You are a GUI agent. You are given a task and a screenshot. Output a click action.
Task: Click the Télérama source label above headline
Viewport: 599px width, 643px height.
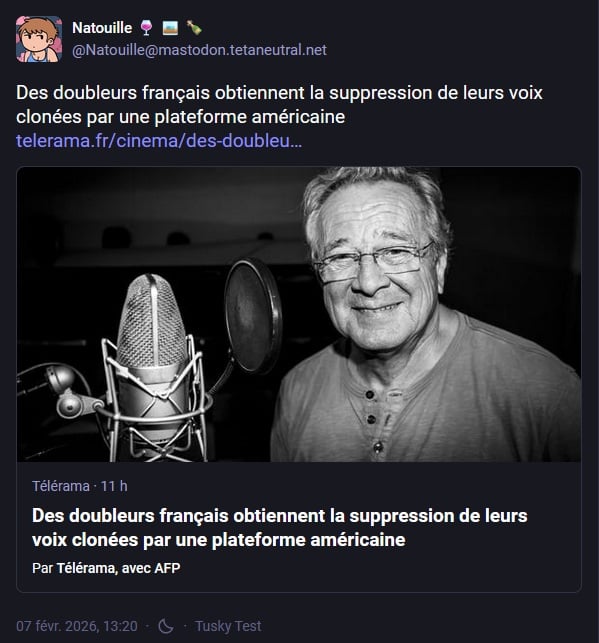[x=61, y=486]
